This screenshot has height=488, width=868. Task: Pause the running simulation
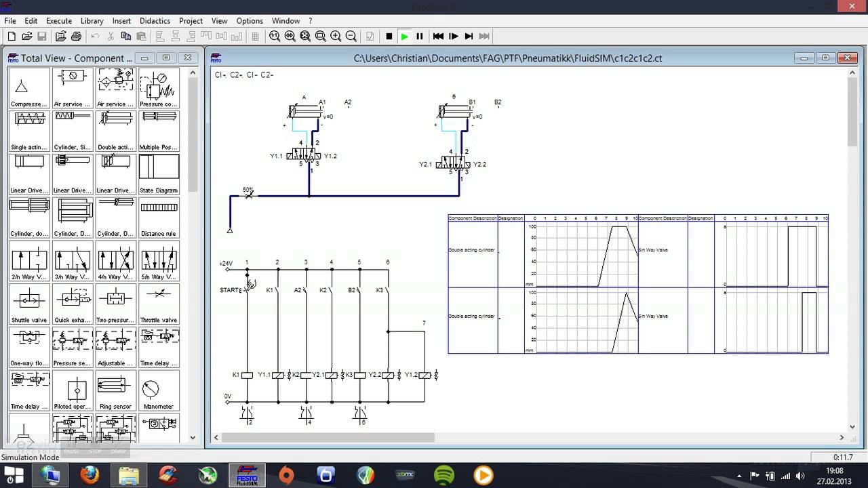tap(419, 36)
